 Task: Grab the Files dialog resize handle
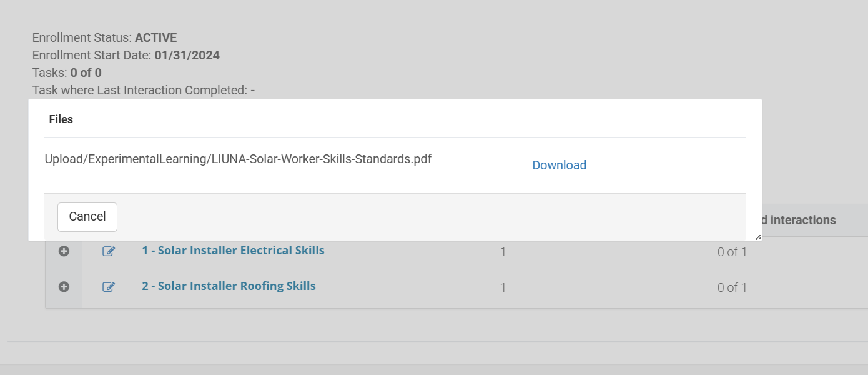point(758,237)
